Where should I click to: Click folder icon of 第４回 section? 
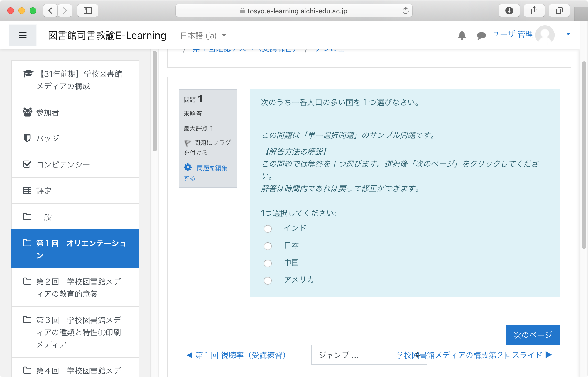27,370
